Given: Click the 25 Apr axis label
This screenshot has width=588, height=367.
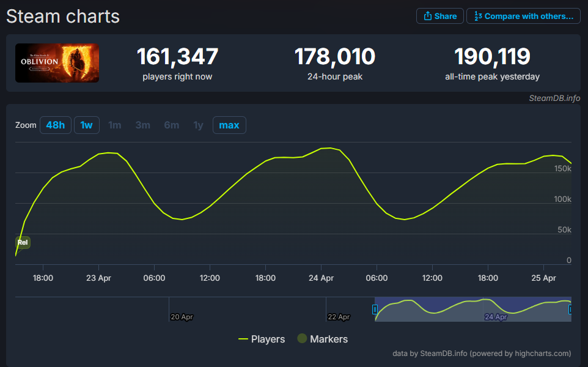Looking at the screenshot, I should click(543, 278).
